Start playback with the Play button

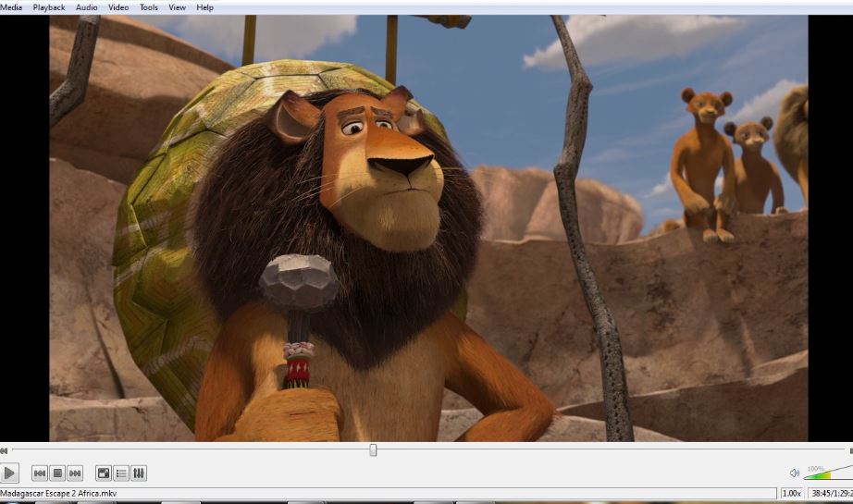point(9,473)
